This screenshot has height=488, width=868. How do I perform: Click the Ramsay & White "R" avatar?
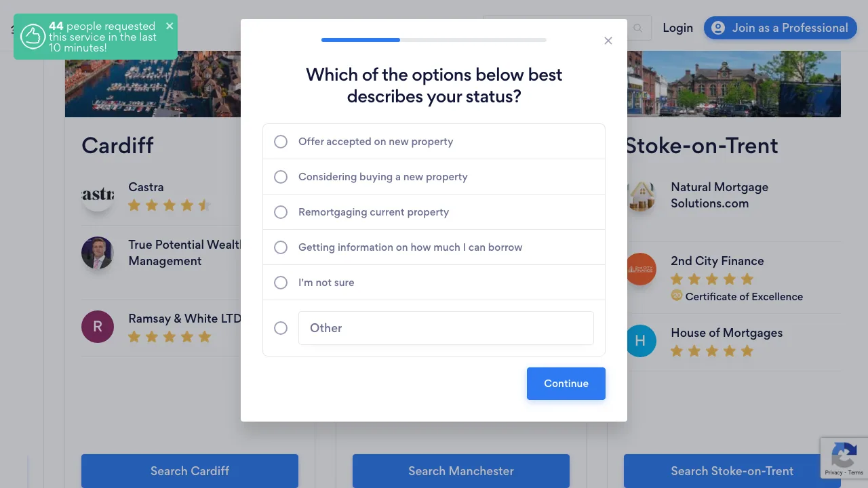tap(98, 326)
